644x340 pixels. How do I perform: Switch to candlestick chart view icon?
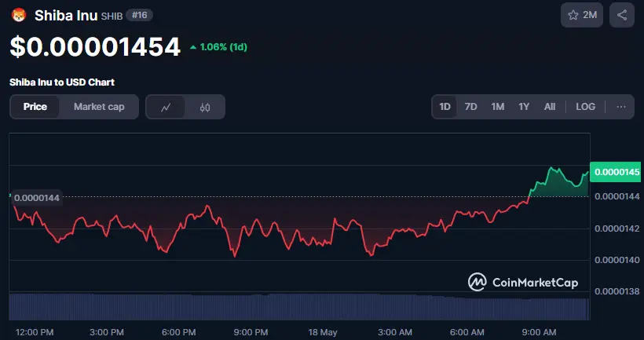pos(205,107)
